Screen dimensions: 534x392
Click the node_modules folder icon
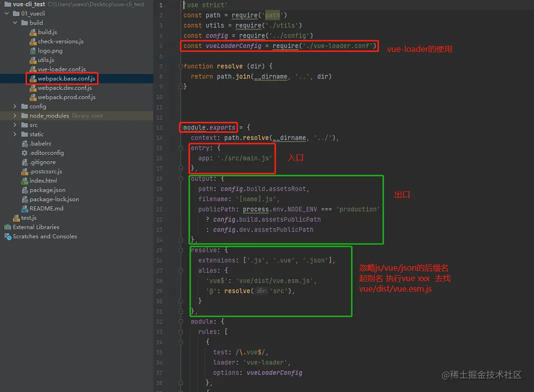tap(24, 116)
